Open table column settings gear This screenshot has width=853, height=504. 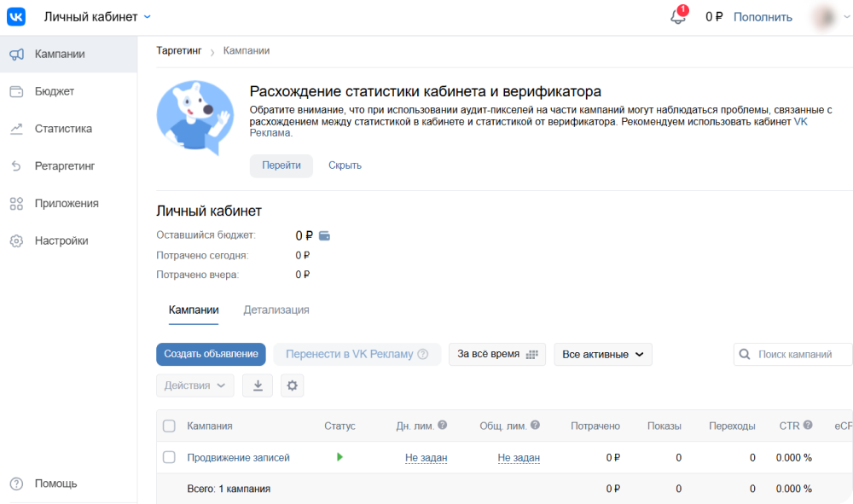[292, 385]
